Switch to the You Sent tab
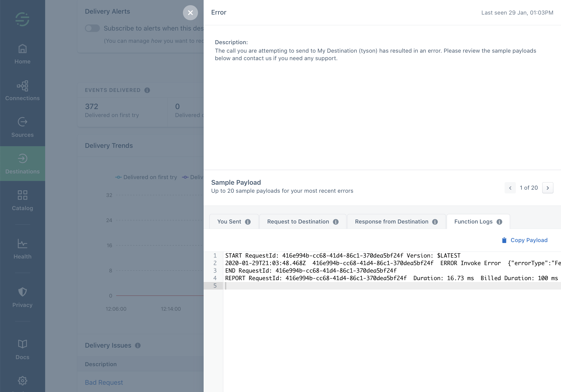This screenshot has width=561, height=392. click(x=234, y=222)
